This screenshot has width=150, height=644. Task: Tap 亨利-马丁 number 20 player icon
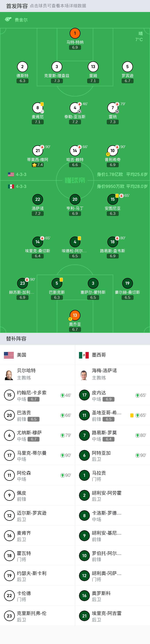(x=75, y=199)
